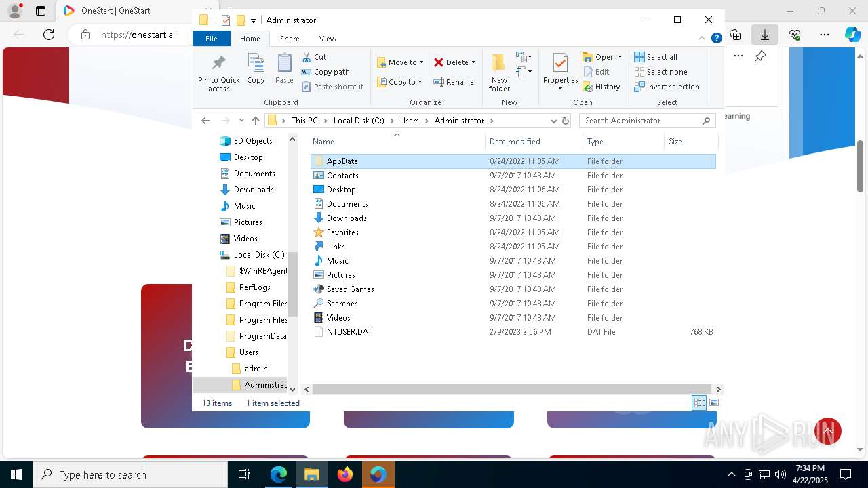Image resolution: width=868 pixels, height=488 pixels.
Task: Click Paste shortcut in ribbon
Action: (332, 87)
